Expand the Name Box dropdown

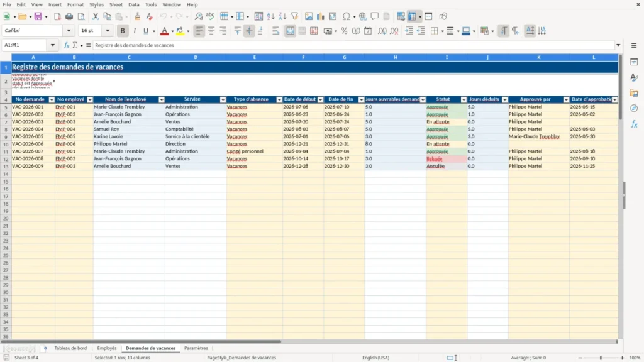tap(53, 45)
